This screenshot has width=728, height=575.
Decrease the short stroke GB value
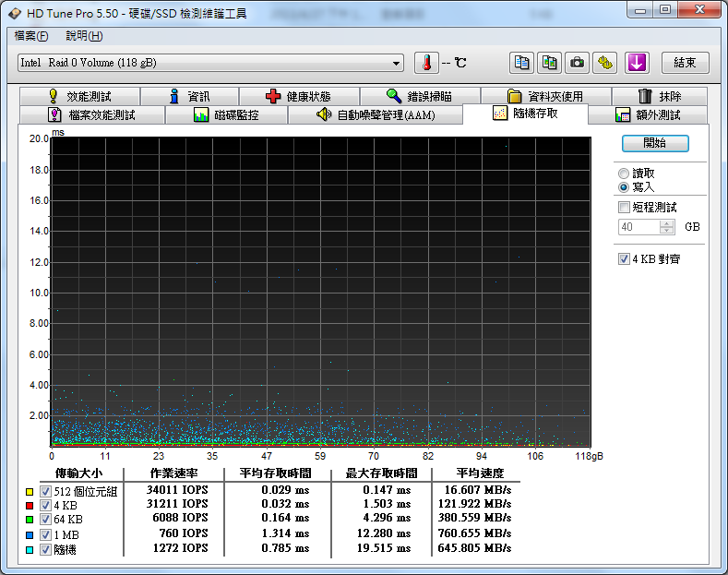pyautogui.click(x=667, y=231)
